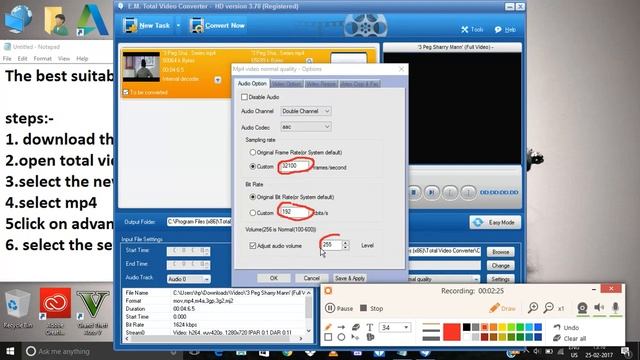Viewport: 640px width, 360px height.
Task: Select the pencil drawing tool
Action: point(328,327)
